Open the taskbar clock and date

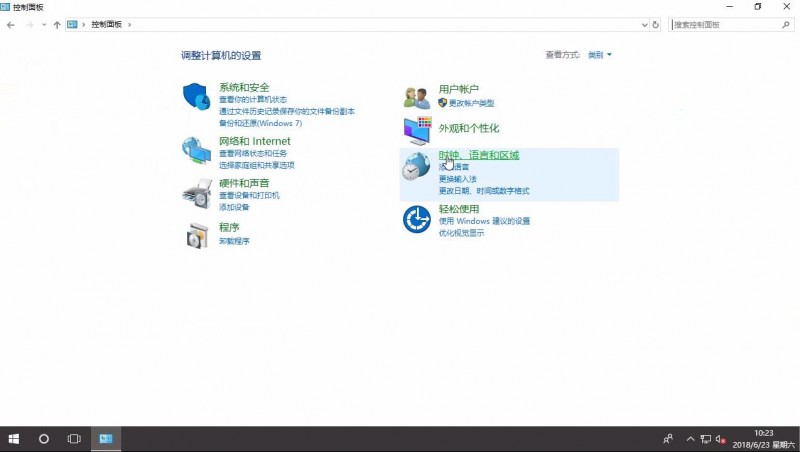(764, 439)
